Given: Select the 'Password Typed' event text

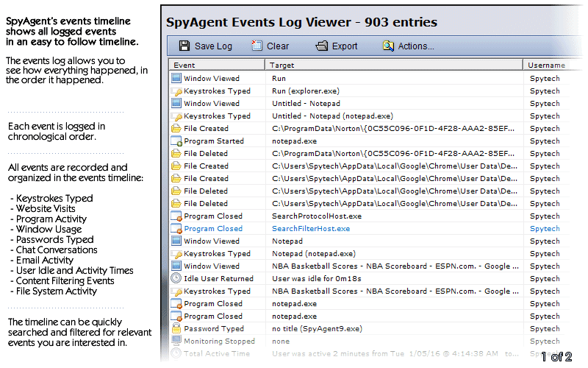Looking at the screenshot, I should click(214, 328).
